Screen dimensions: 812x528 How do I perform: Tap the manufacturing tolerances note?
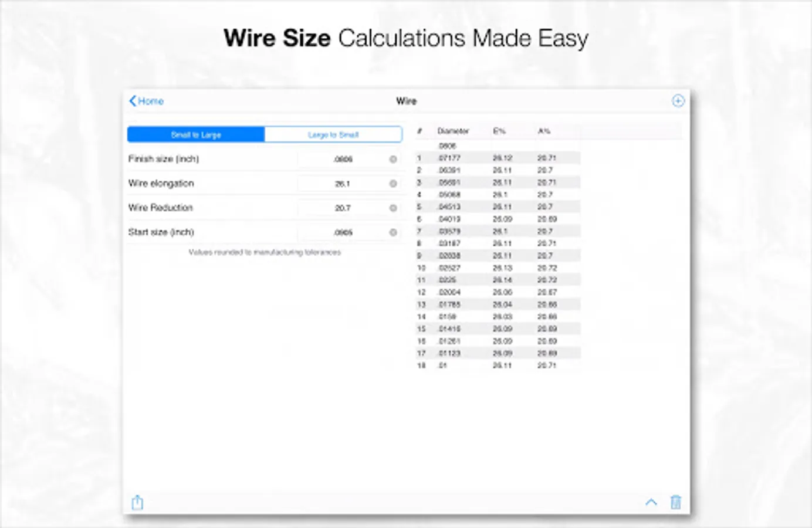(264, 252)
